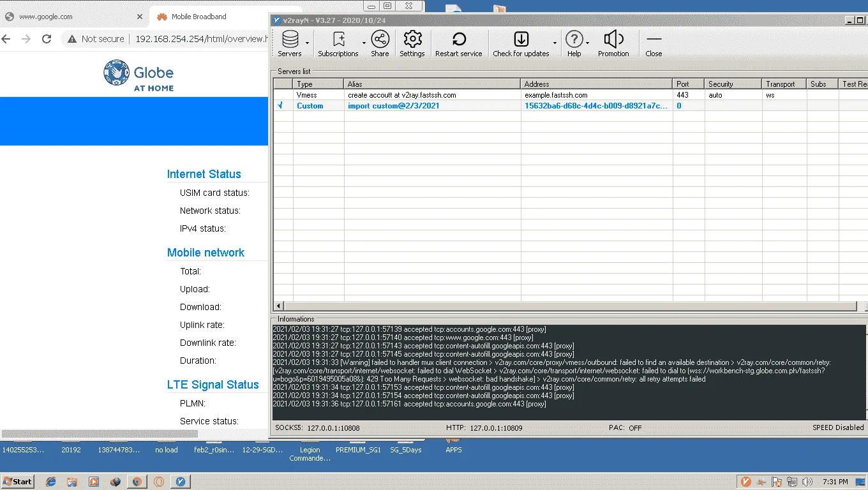Expand the Servers dropdown arrow
This screenshot has width=868, height=490.
coord(308,43)
